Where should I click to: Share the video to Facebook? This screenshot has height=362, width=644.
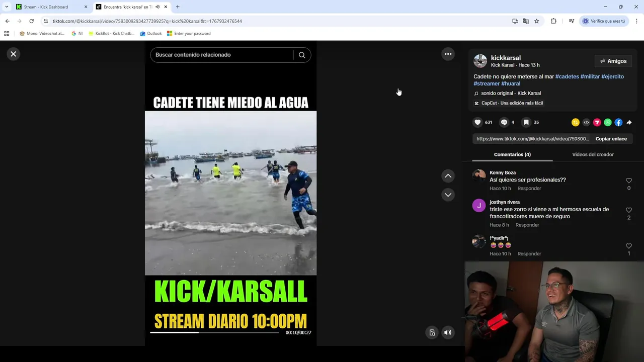click(618, 122)
